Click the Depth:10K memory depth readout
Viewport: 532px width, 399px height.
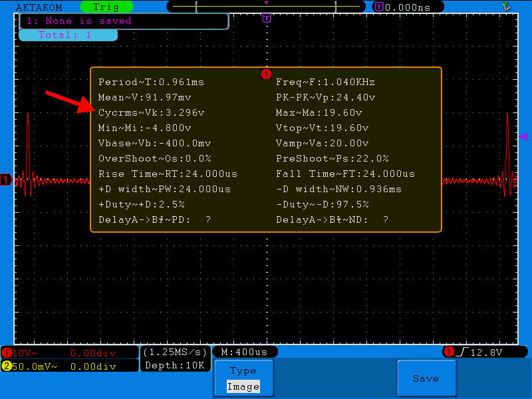175,365
